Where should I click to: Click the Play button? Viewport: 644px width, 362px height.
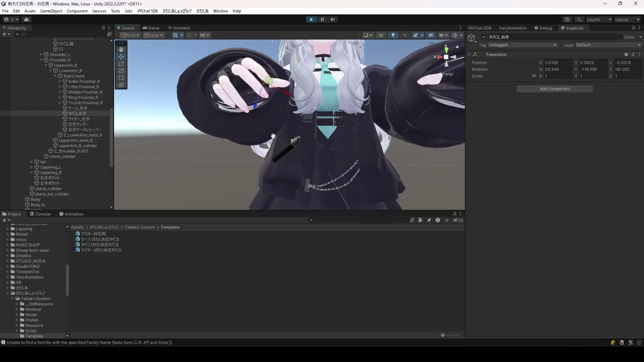[x=311, y=20]
